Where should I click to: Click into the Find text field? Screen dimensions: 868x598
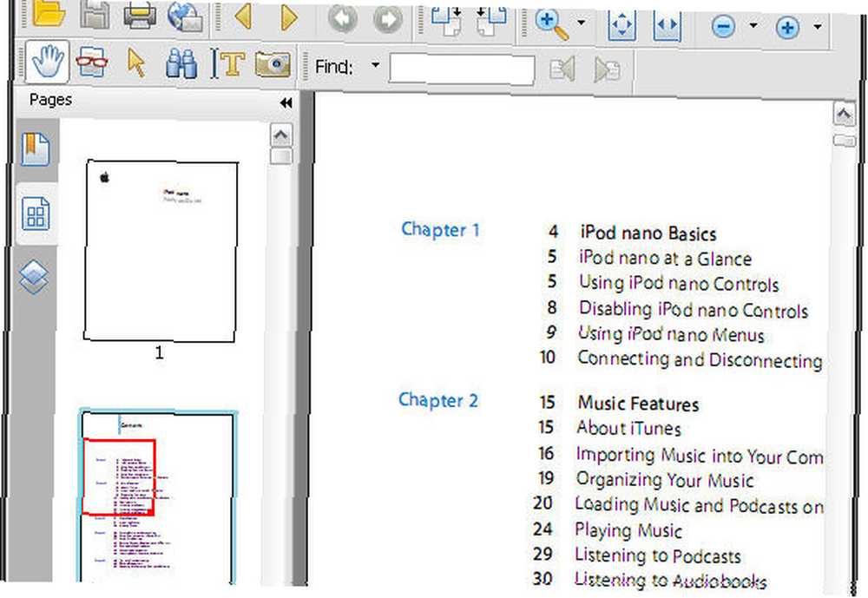pos(462,69)
